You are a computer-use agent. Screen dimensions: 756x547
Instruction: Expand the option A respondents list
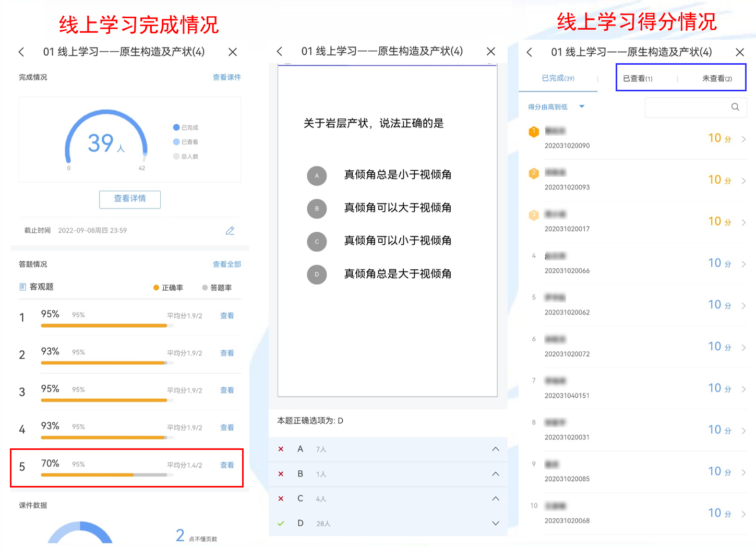(495, 449)
